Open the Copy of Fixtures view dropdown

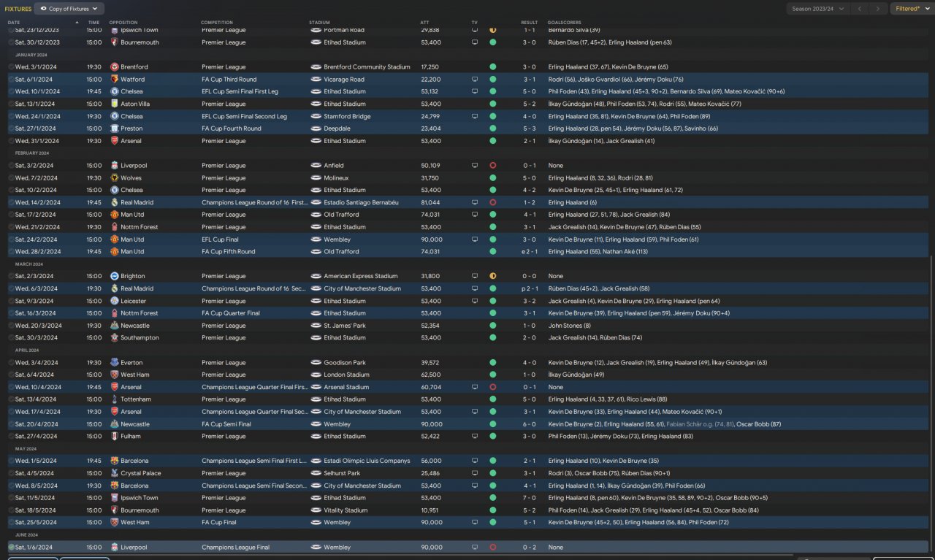(x=69, y=9)
